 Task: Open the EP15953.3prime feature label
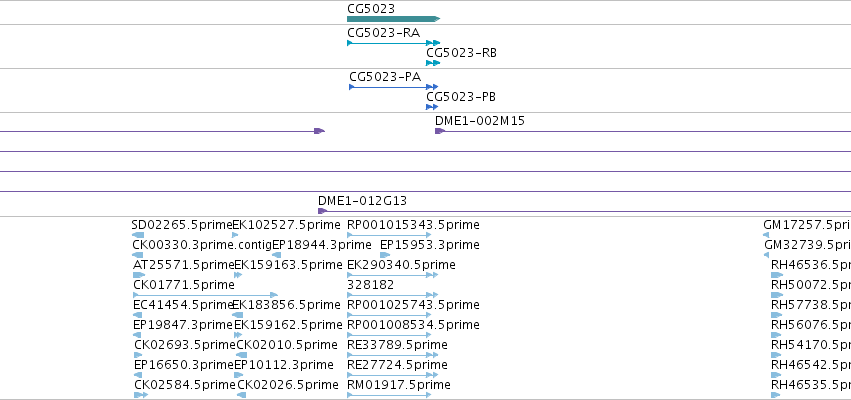coord(430,245)
